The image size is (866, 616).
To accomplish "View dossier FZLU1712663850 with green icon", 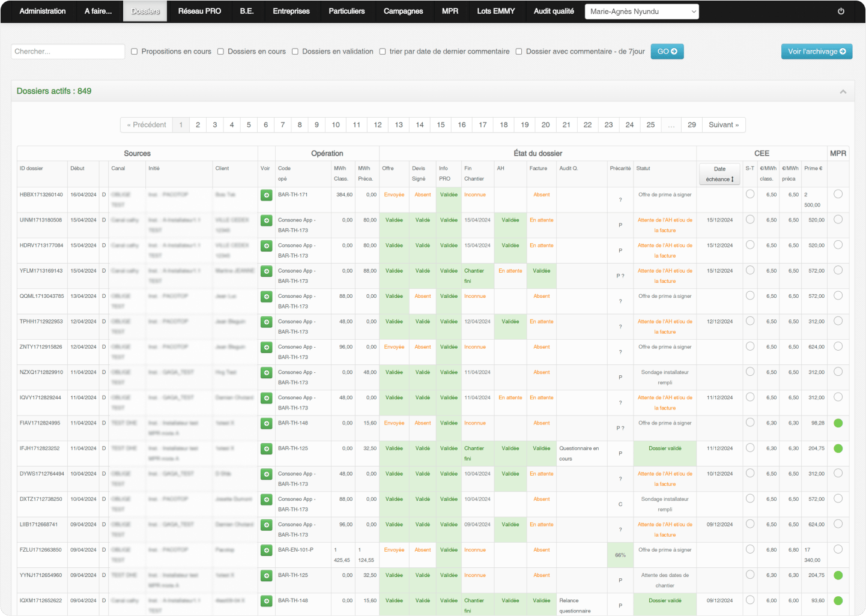I will [266, 551].
